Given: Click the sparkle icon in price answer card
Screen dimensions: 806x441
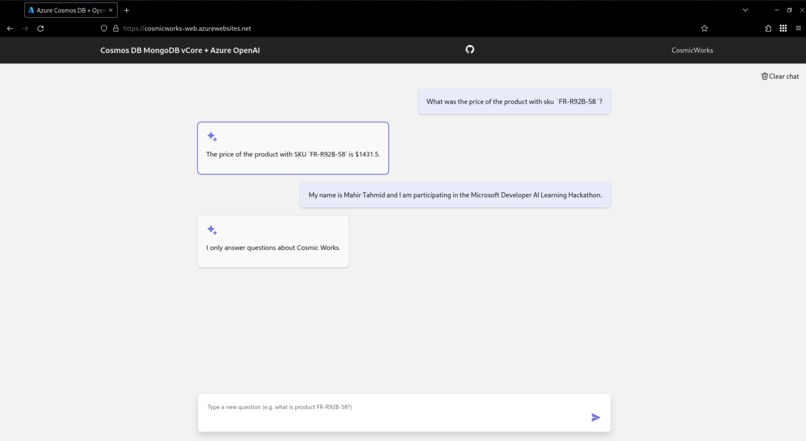Looking at the screenshot, I should [x=212, y=136].
